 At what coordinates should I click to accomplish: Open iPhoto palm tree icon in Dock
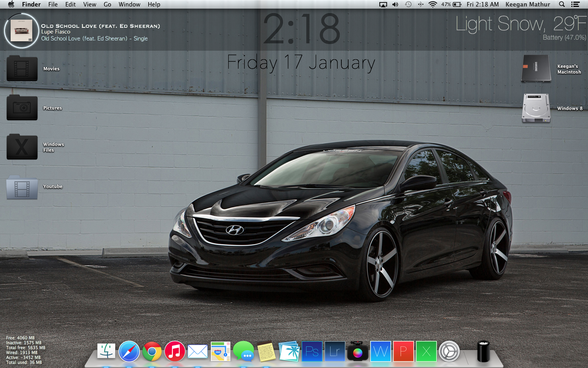pos(289,351)
